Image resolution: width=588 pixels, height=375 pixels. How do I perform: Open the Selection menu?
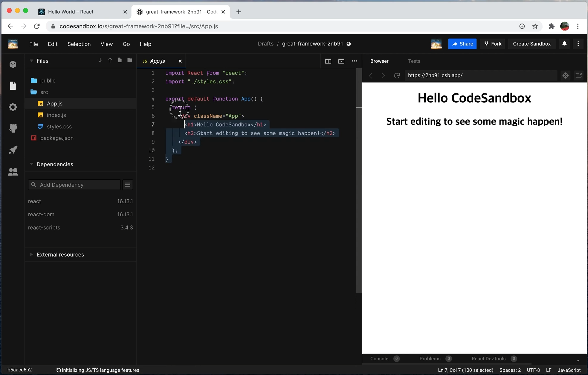coord(79,44)
